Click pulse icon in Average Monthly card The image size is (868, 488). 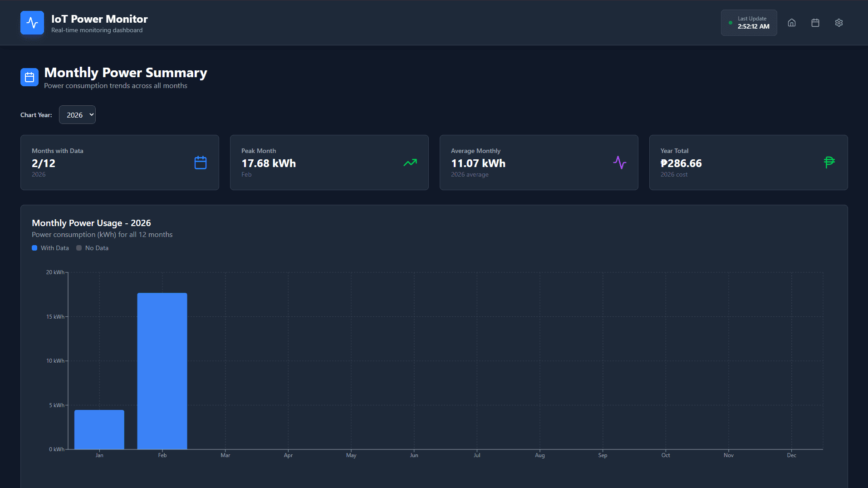[620, 163]
